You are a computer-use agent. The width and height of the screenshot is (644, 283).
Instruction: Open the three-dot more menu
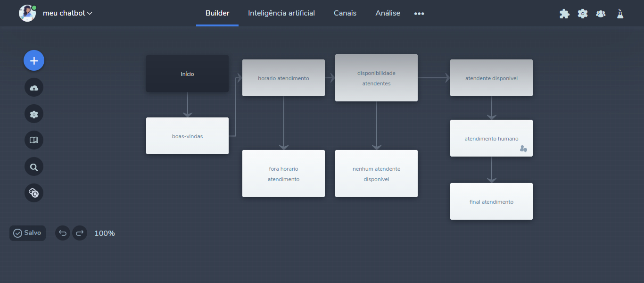click(x=419, y=14)
